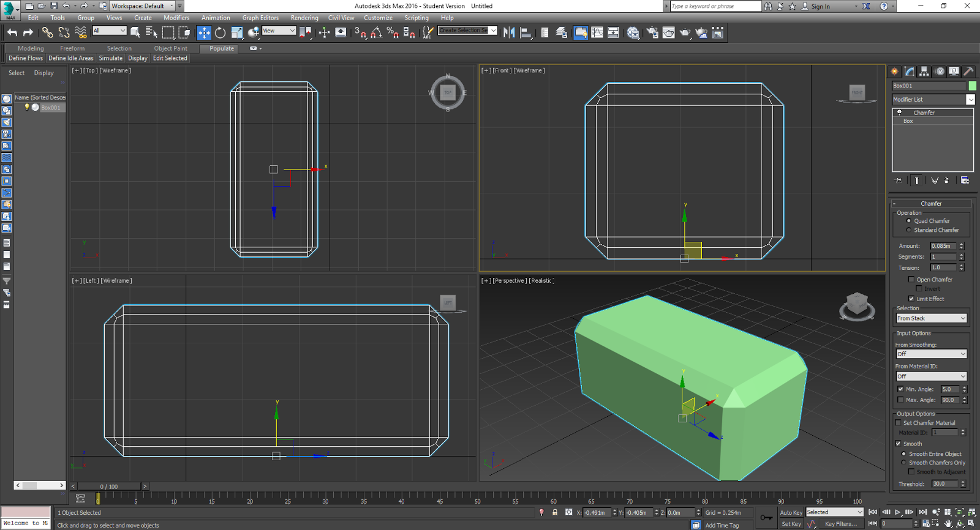This screenshot has width=980, height=530.
Task: Expand the Modifier List dropdown
Action: [970, 99]
